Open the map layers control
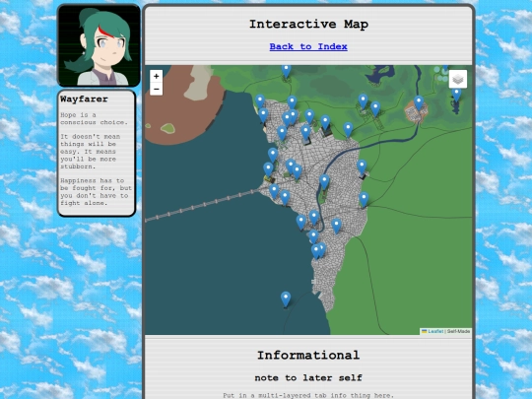Image resolution: width=532 pixels, height=399 pixels. pos(458,79)
